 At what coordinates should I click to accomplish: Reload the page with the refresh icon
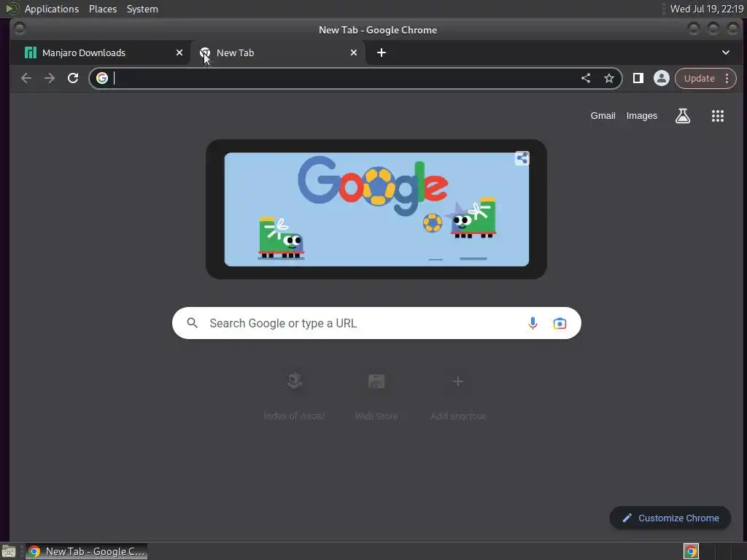point(73,78)
